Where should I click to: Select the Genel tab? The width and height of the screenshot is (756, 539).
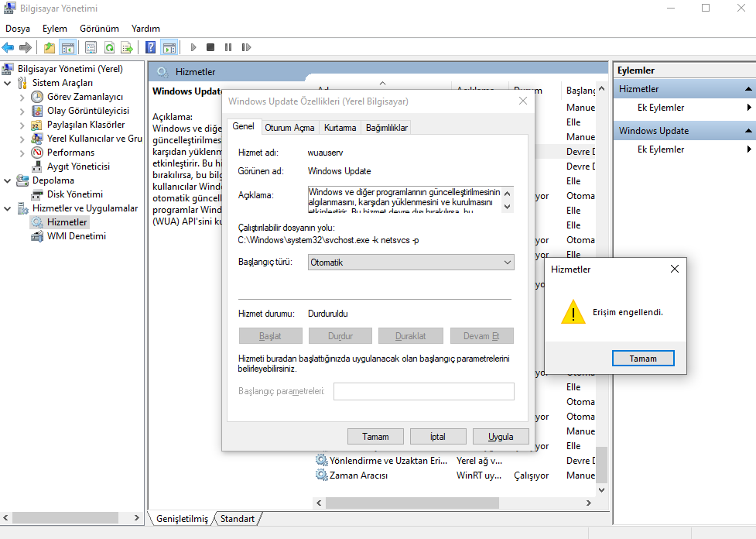[244, 126]
